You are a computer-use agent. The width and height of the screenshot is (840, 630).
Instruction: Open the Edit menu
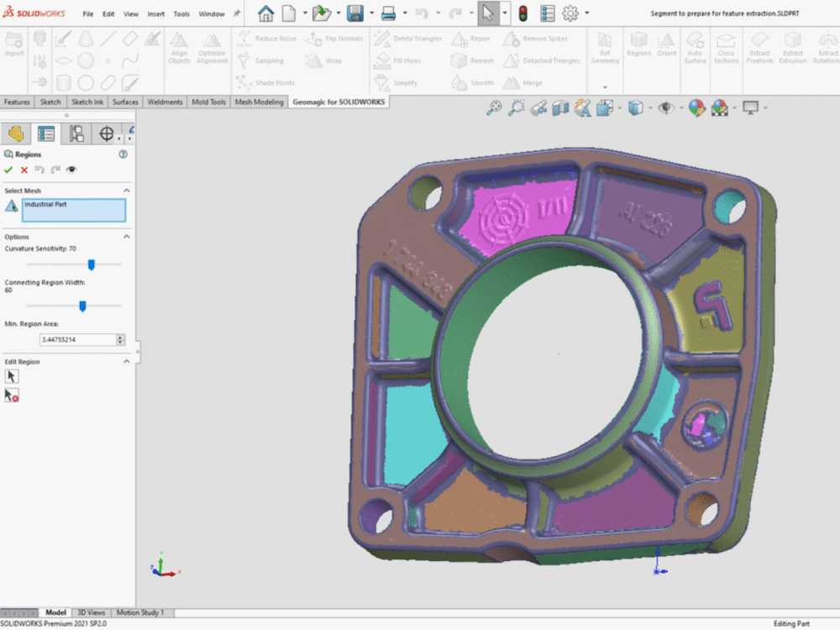[108, 14]
